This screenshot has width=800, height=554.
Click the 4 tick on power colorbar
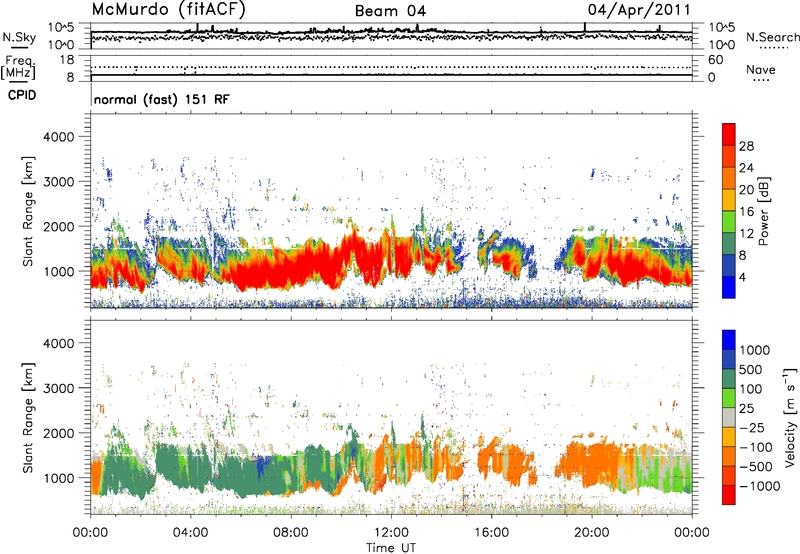(742, 277)
